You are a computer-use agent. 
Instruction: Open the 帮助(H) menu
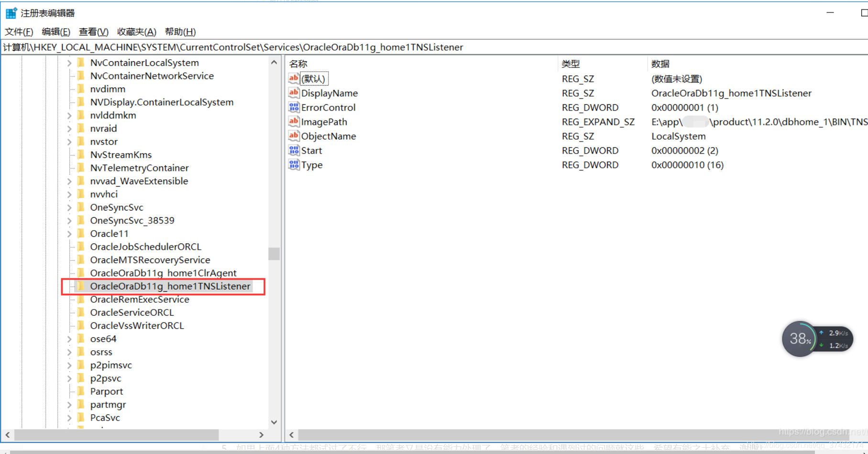point(180,32)
